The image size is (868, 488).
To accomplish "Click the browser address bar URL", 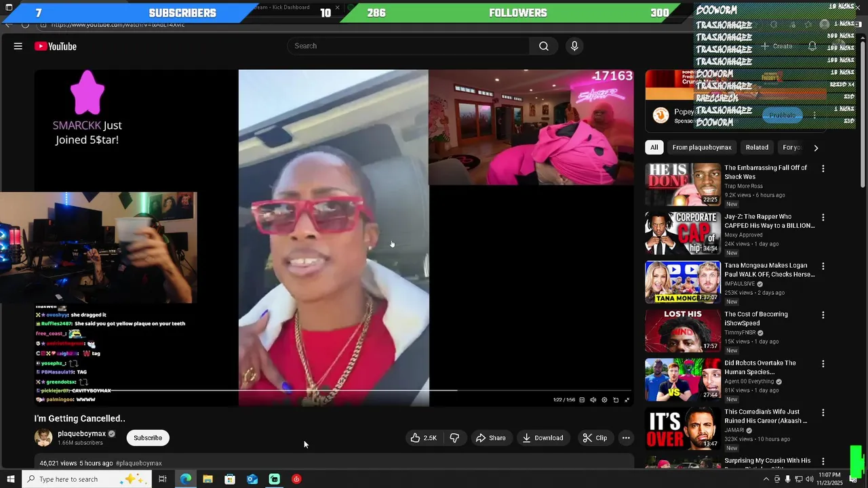I will click(x=118, y=25).
